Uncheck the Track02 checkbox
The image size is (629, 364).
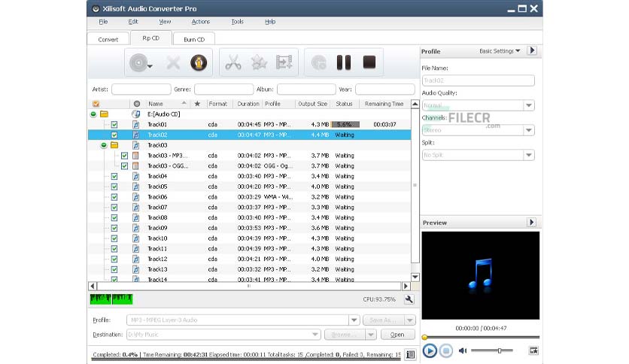(x=114, y=135)
